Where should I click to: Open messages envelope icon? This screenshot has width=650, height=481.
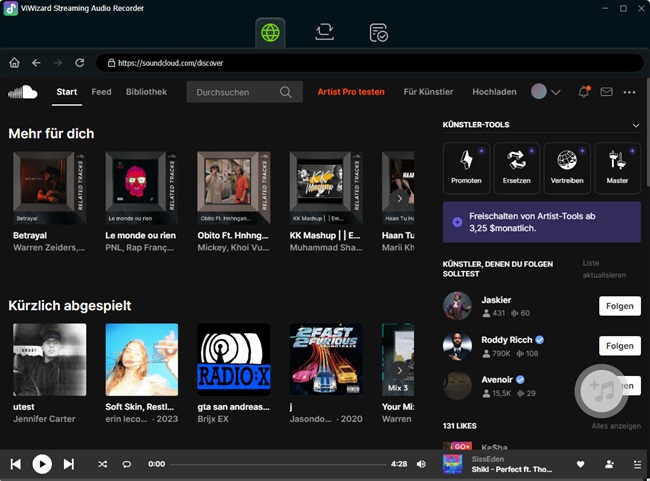pos(606,92)
